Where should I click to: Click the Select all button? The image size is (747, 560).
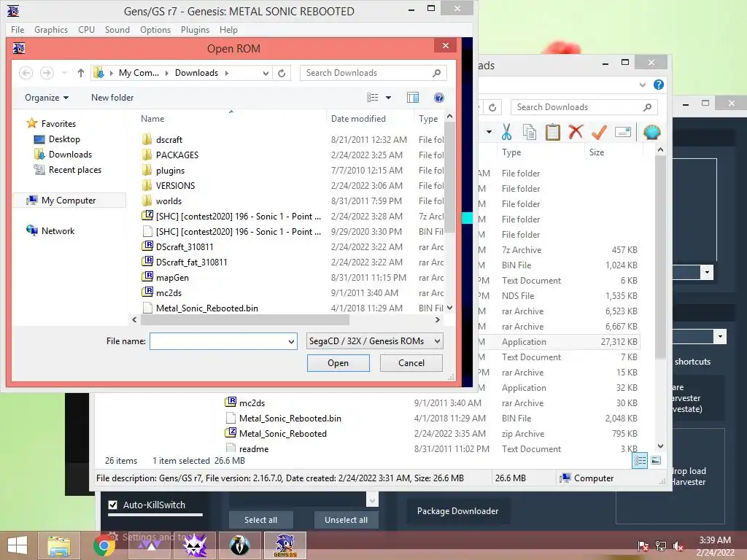[260, 520]
